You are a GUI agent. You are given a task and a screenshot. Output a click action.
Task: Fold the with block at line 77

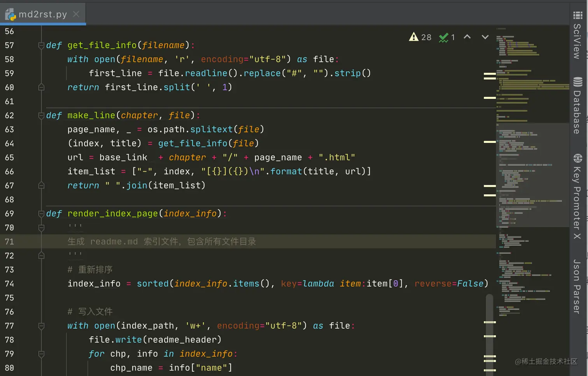(41, 326)
